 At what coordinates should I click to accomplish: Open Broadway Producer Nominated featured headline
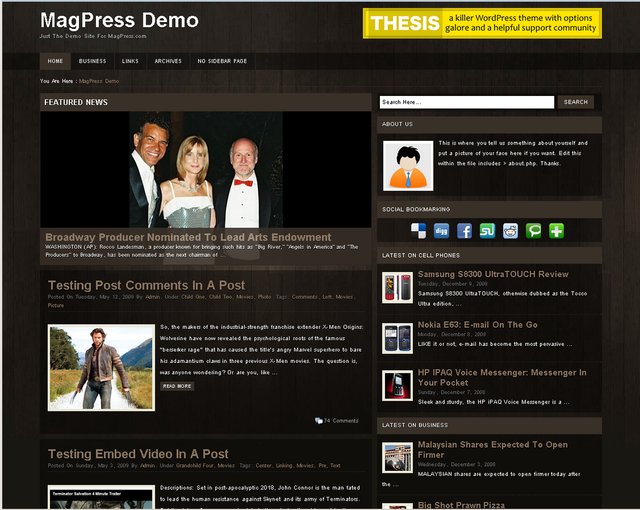[x=188, y=237]
